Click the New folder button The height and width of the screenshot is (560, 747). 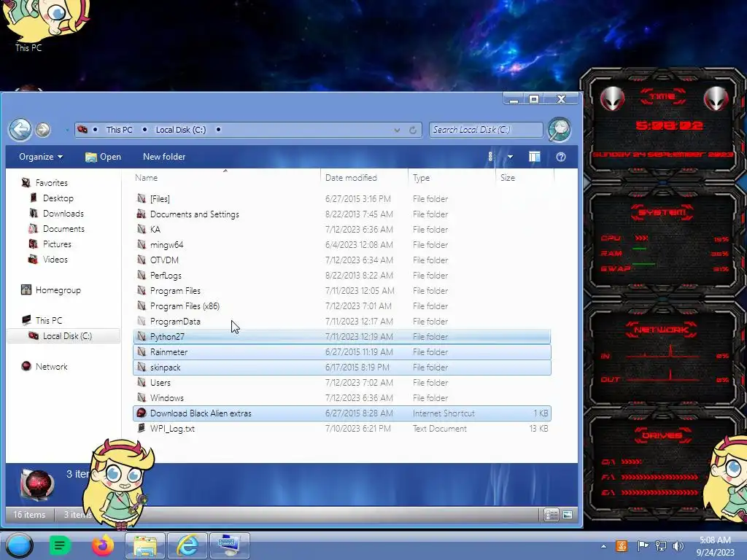coord(164,157)
